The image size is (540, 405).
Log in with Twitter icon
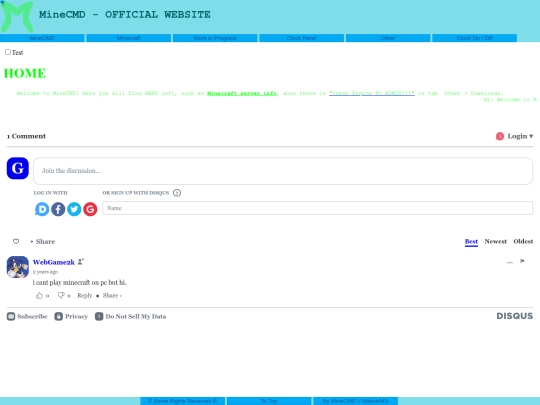tap(74, 209)
